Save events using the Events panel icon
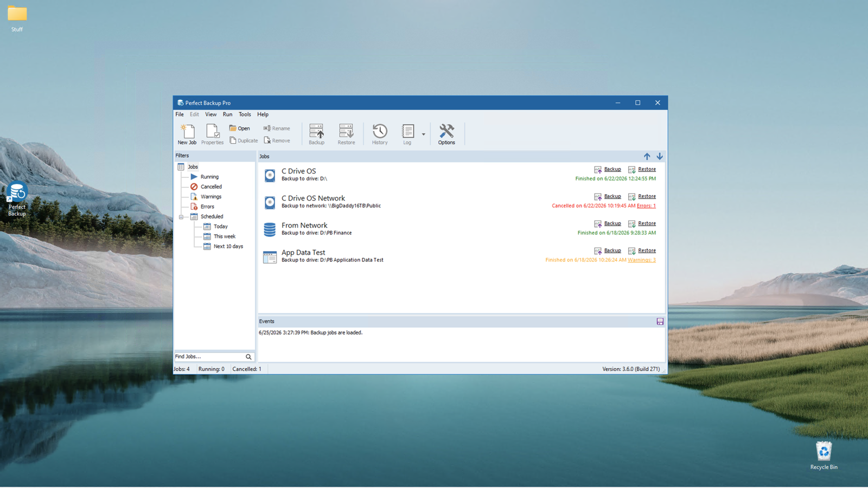The image size is (868, 488). pyautogui.click(x=660, y=322)
